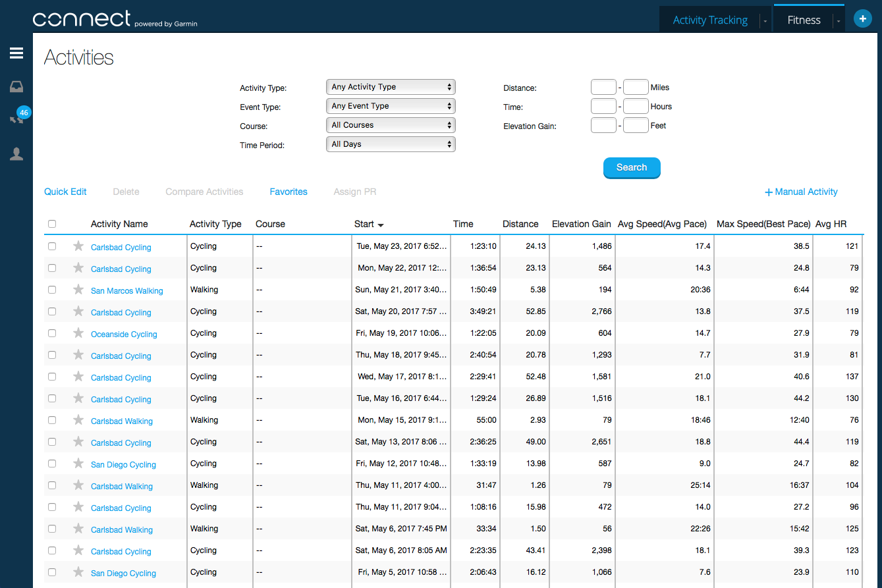Image resolution: width=882 pixels, height=588 pixels.
Task: Check the May 6 Carlsbad Walking row
Action: coord(52,529)
